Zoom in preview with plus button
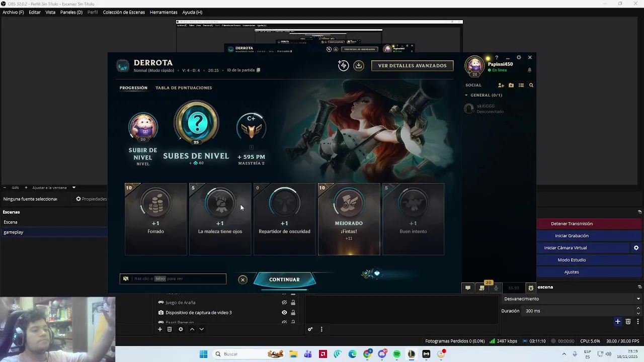 pos(26,188)
